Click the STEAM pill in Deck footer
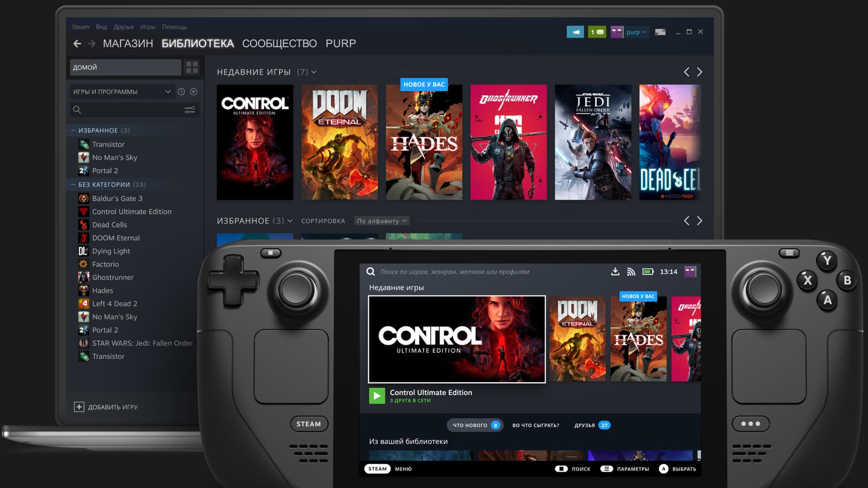The height and width of the screenshot is (488, 868). (378, 469)
